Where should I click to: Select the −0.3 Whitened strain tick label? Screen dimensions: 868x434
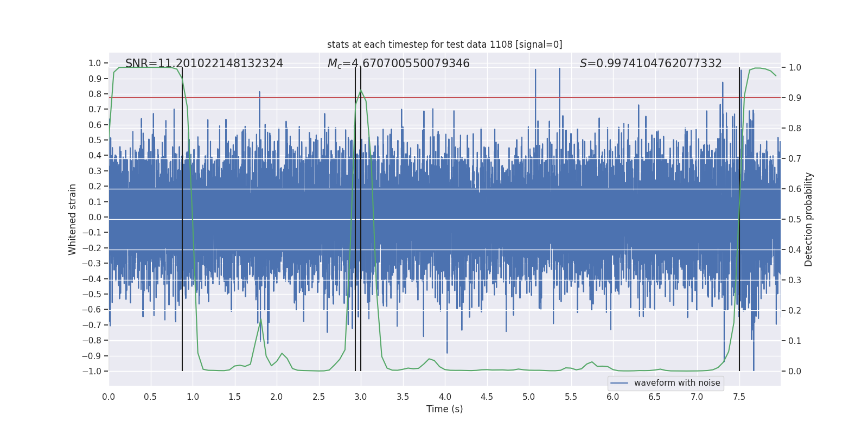(92, 264)
